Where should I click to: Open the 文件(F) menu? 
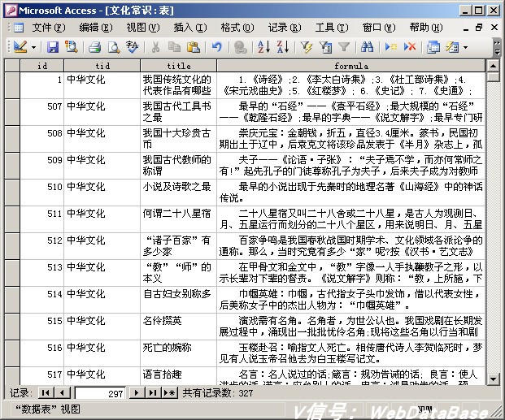click(x=49, y=28)
